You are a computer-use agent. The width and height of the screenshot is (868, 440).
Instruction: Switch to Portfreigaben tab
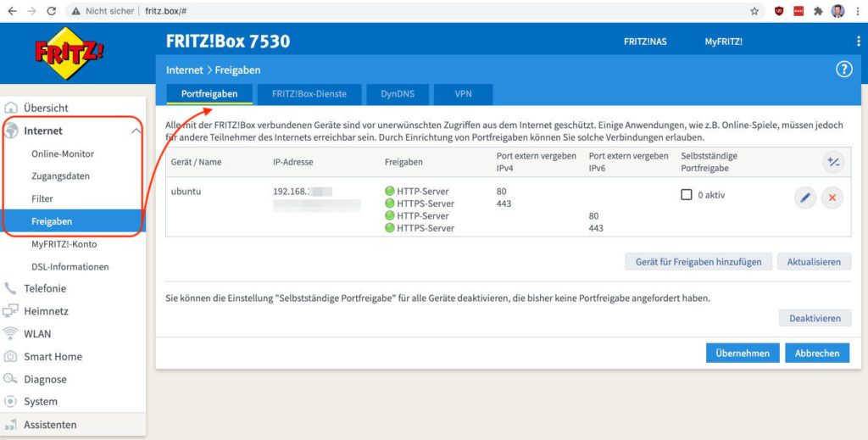click(209, 94)
